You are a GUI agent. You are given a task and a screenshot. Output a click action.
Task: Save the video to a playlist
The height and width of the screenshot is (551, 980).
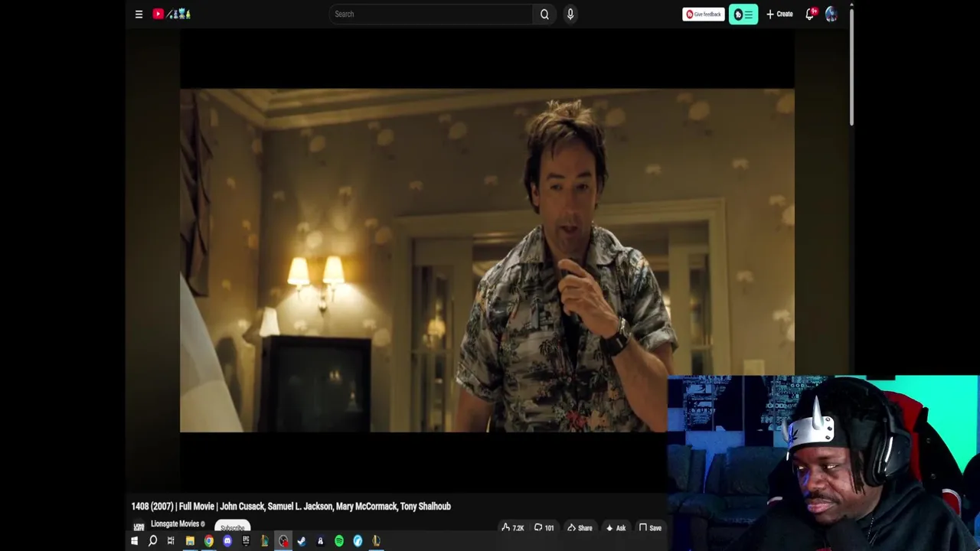650,528
